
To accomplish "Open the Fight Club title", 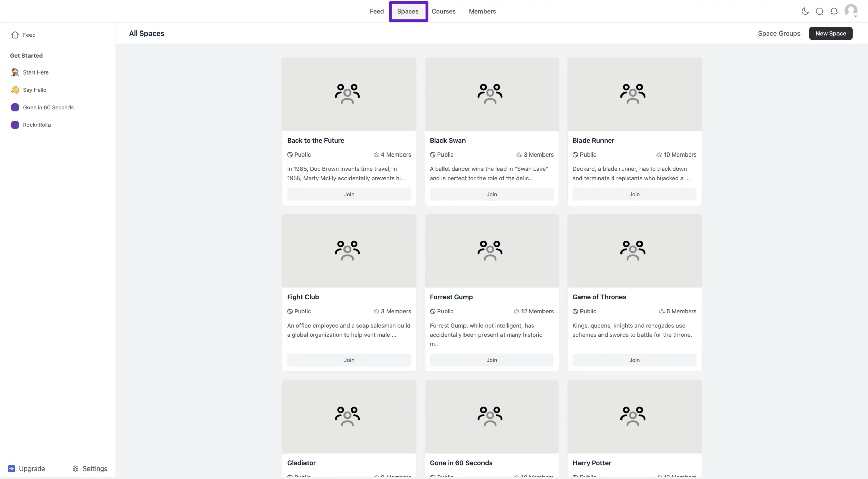I will tap(303, 297).
